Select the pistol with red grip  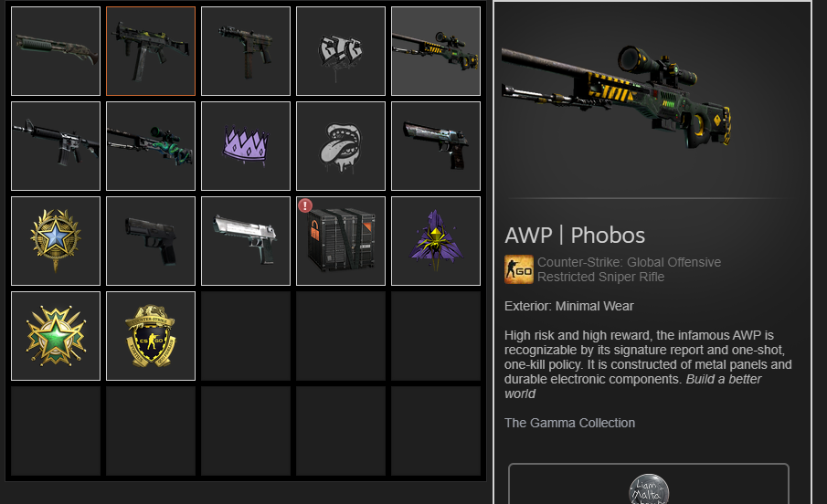(x=436, y=146)
